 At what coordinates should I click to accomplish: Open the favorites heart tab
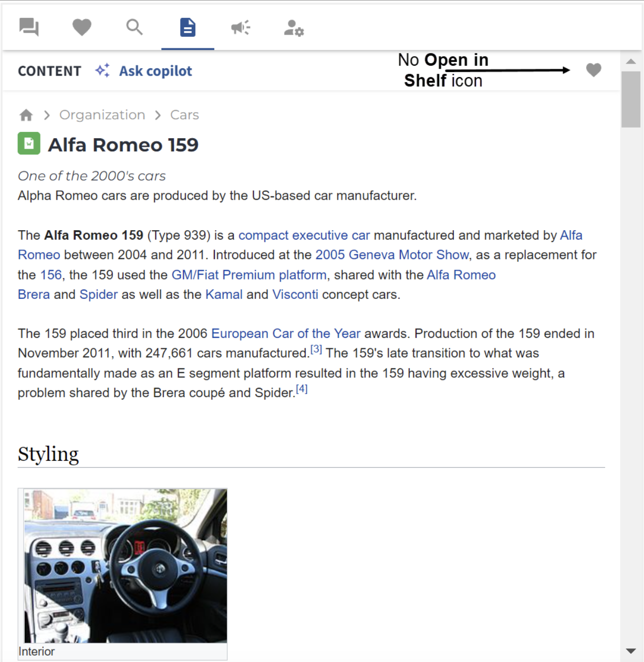(x=82, y=27)
